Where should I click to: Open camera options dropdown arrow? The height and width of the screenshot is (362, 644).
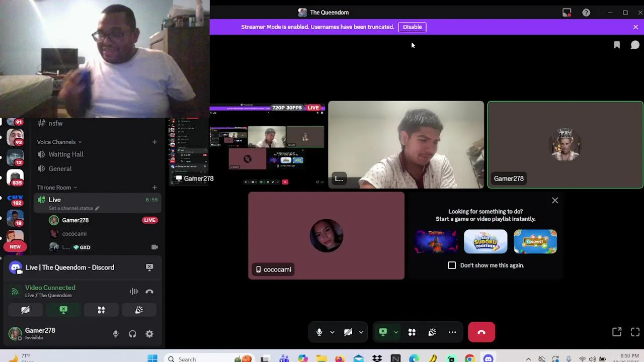pos(361,332)
